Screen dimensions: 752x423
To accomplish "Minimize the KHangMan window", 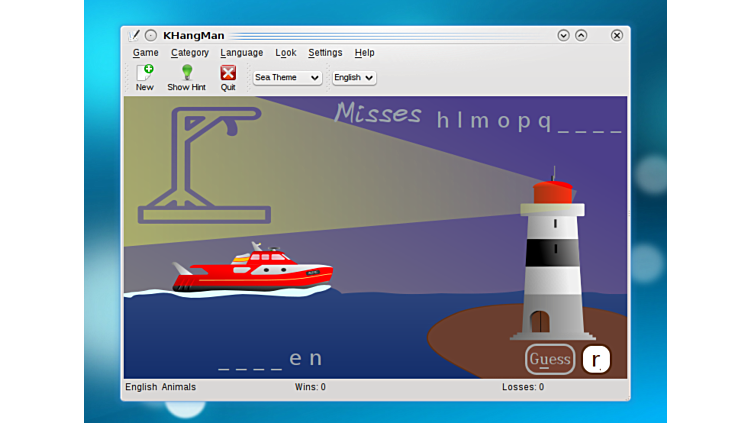I will [563, 35].
